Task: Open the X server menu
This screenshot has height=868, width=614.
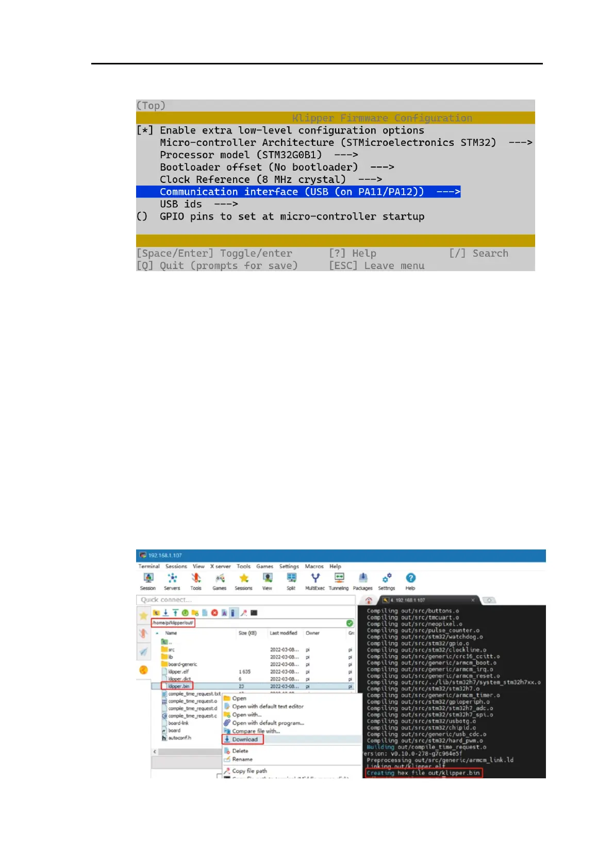Action: pyautogui.click(x=220, y=566)
